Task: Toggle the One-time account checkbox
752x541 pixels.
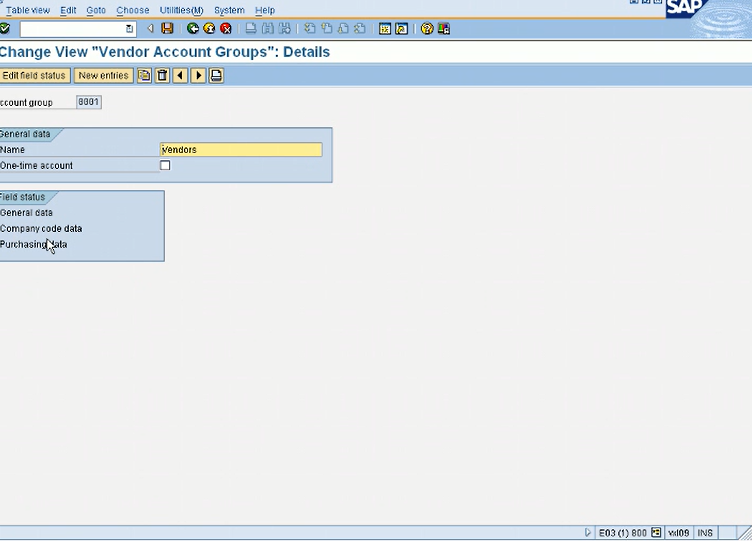Action: [165, 165]
